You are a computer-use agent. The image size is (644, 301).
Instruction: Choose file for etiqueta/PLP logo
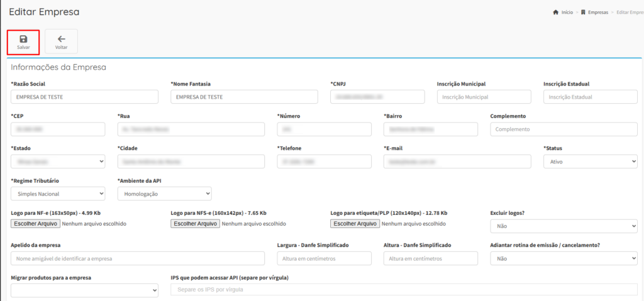355,224
